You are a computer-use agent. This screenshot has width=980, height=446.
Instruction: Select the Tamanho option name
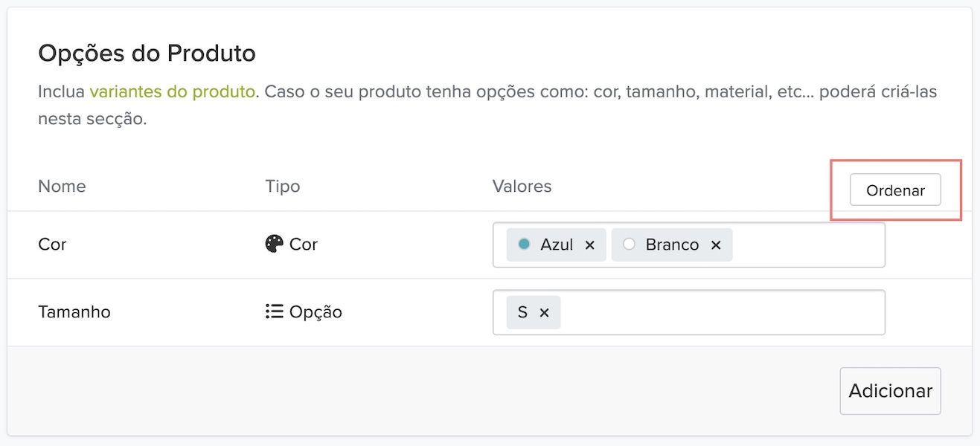click(x=74, y=312)
